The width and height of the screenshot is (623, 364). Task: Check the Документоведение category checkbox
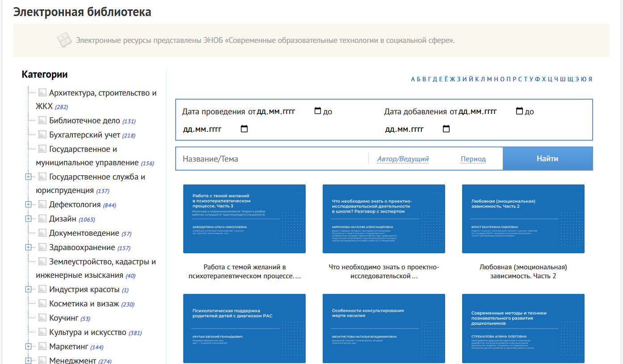click(42, 233)
